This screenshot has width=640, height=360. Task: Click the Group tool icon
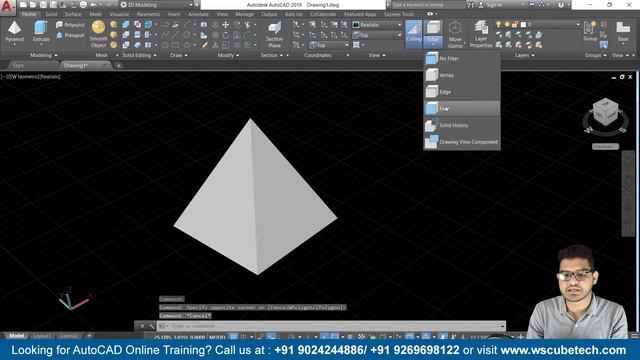click(589, 28)
